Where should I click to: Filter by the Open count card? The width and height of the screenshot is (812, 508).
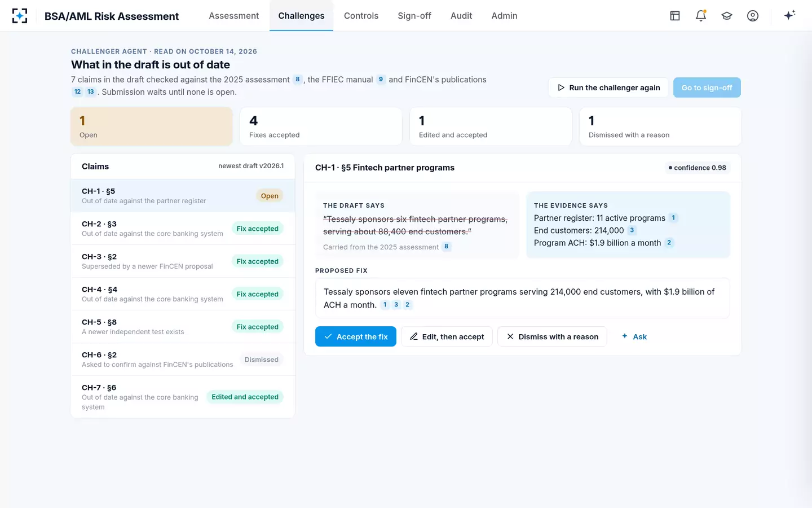(x=152, y=126)
